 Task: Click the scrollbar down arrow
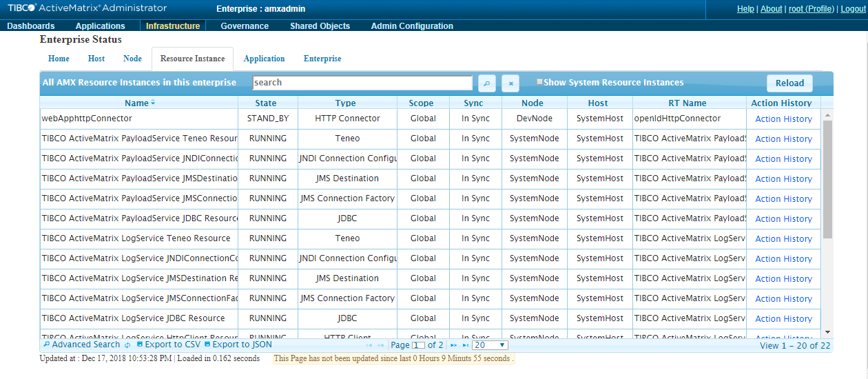pyautogui.click(x=827, y=333)
